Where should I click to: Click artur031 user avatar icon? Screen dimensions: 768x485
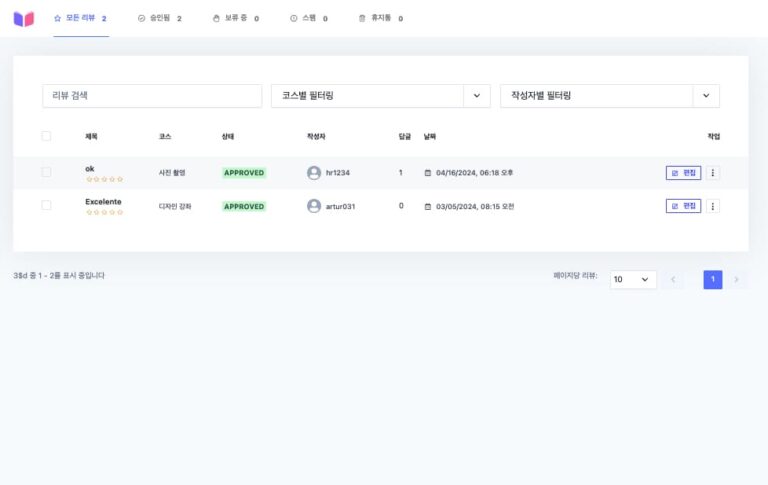pos(314,206)
